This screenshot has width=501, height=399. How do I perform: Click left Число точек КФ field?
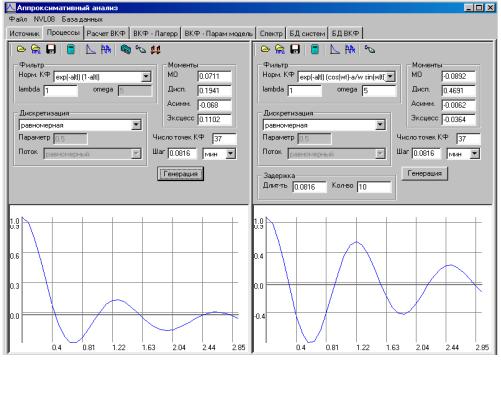(x=224, y=139)
